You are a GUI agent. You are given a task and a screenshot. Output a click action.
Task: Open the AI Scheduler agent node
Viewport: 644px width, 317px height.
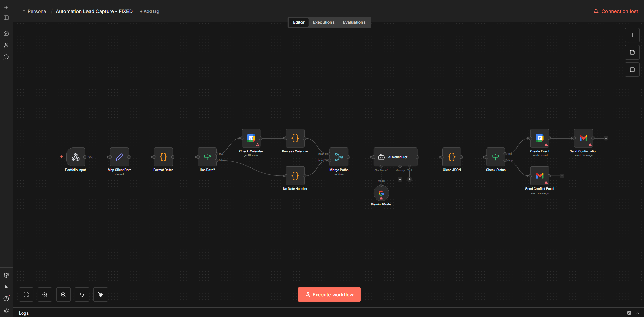[x=395, y=157]
